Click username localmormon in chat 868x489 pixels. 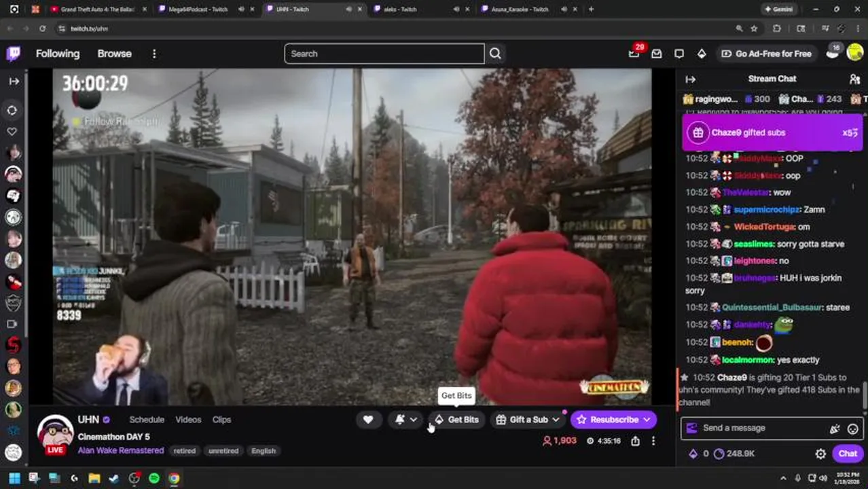(x=746, y=360)
